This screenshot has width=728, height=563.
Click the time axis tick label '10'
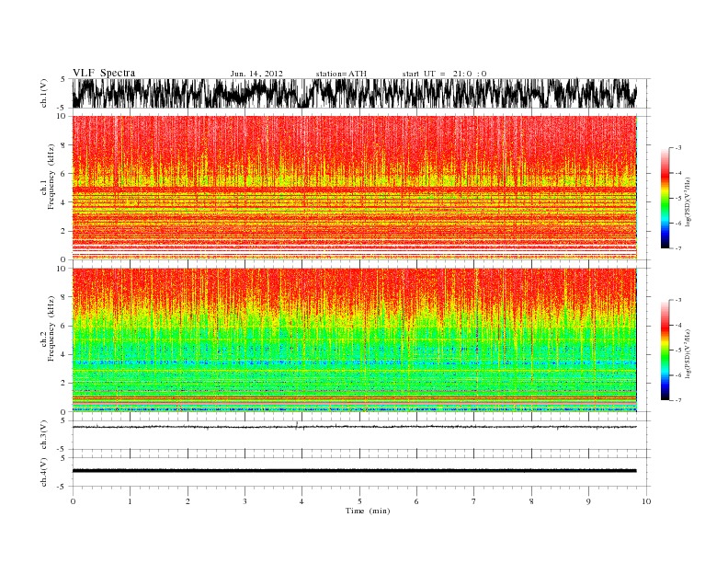tap(646, 501)
